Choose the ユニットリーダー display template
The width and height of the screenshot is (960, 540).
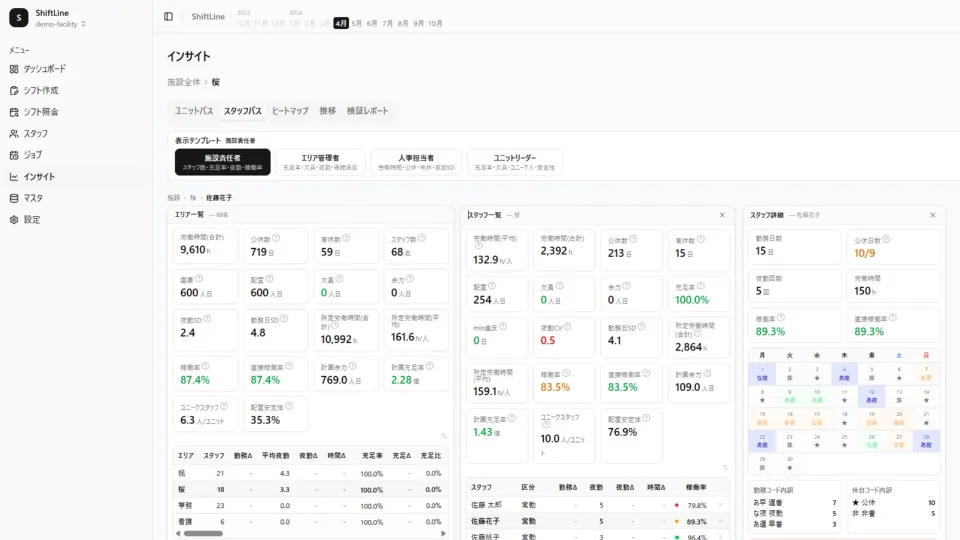(514, 162)
